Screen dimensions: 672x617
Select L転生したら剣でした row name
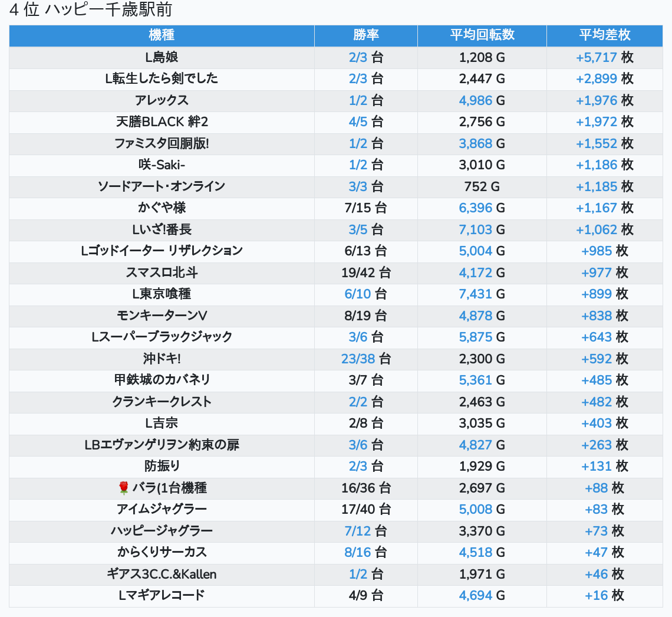(162, 79)
